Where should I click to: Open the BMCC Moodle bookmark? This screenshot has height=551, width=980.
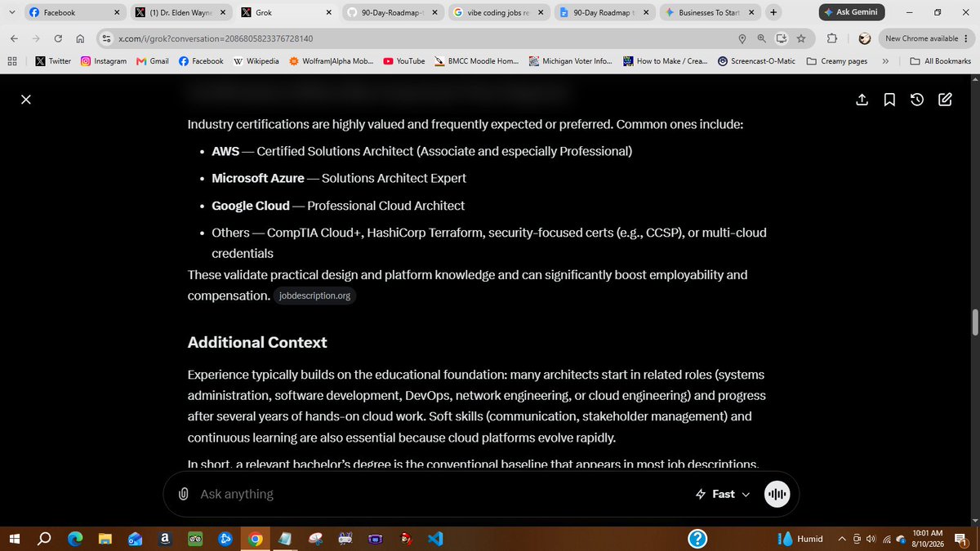(x=477, y=61)
